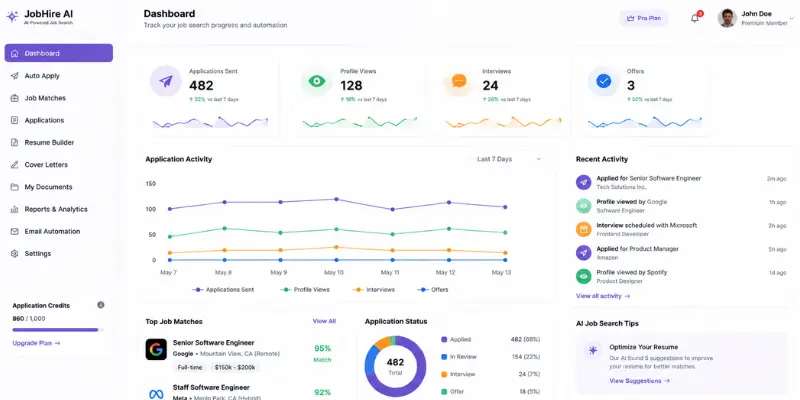Click the Application Status donut chart

point(395,366)
